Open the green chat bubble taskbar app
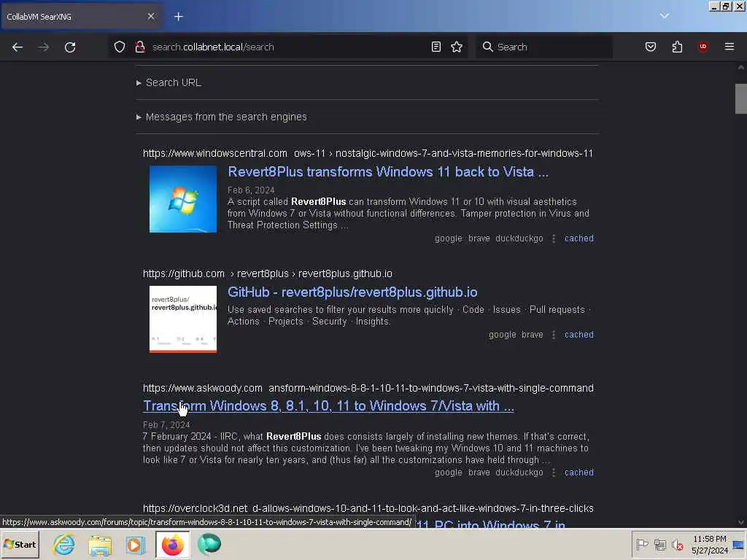 point(209,545)
